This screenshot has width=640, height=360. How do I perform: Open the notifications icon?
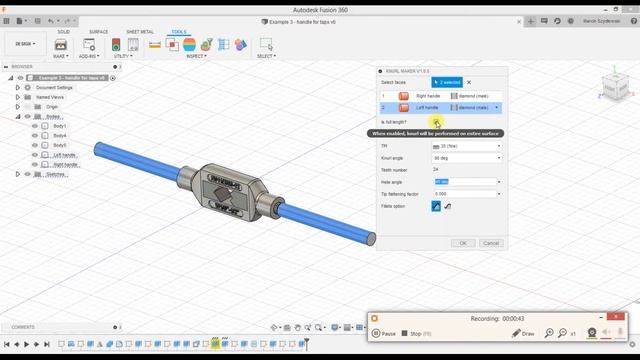click(x=544, y=21)
